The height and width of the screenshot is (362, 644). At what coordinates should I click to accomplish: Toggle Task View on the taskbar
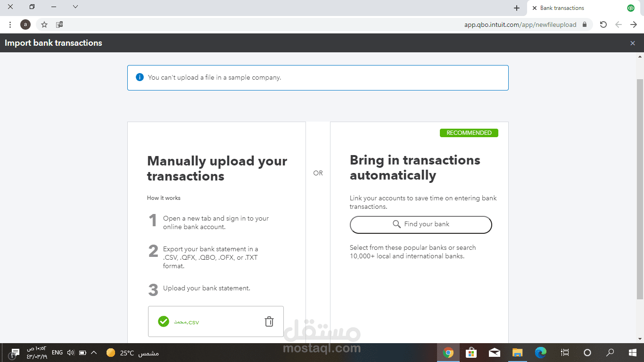(564, 352)
